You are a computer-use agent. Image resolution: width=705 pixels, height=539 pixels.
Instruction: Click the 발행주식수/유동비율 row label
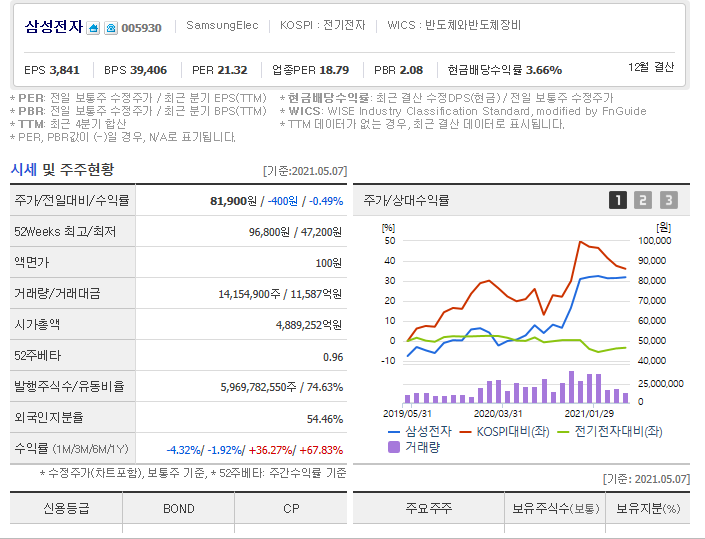[x=69, y=387]
